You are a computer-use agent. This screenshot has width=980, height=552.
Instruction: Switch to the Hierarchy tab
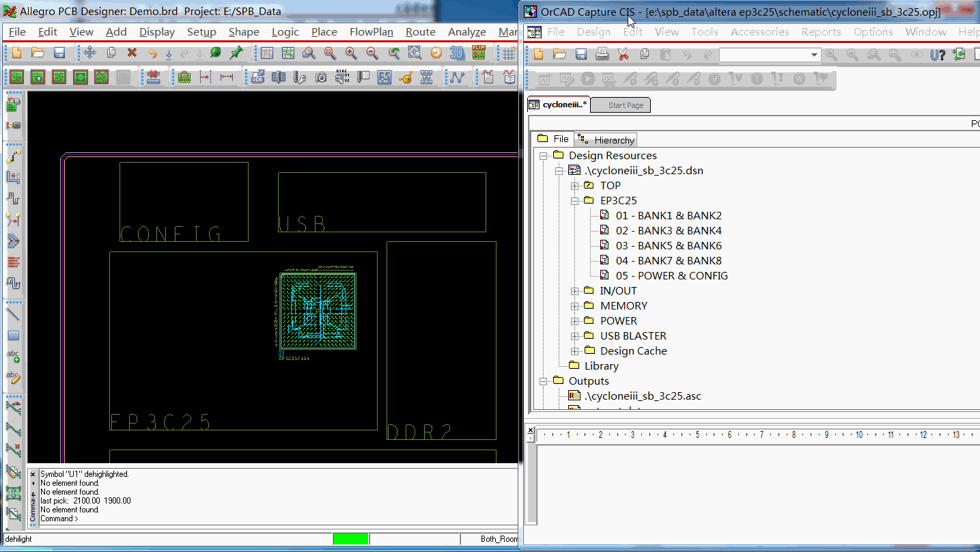606,140
